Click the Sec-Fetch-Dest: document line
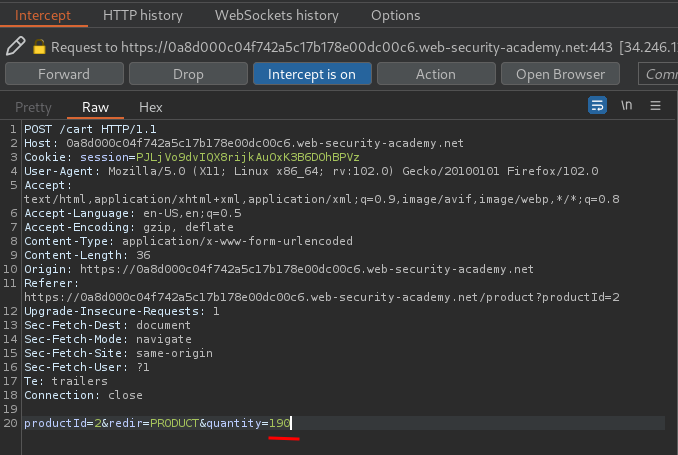The width and height of the screenshot is (678, 455). coord(107,325)
